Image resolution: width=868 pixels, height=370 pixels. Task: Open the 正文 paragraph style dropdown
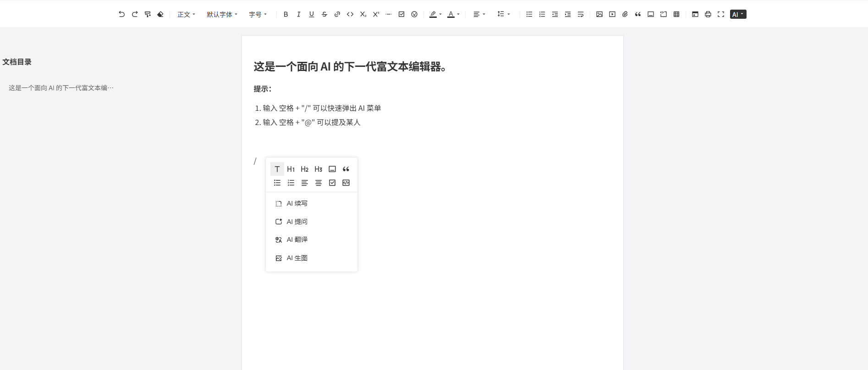click(x=186, y=14)
